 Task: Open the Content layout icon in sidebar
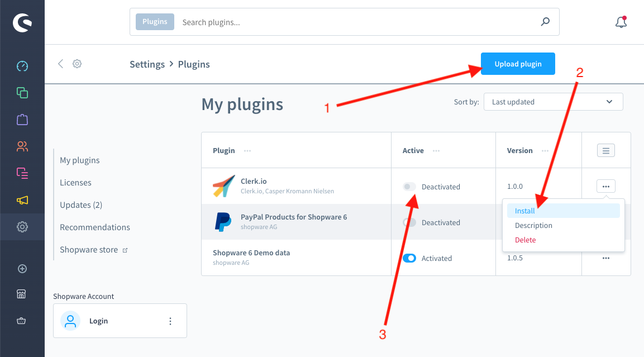(x=22, y=173)
